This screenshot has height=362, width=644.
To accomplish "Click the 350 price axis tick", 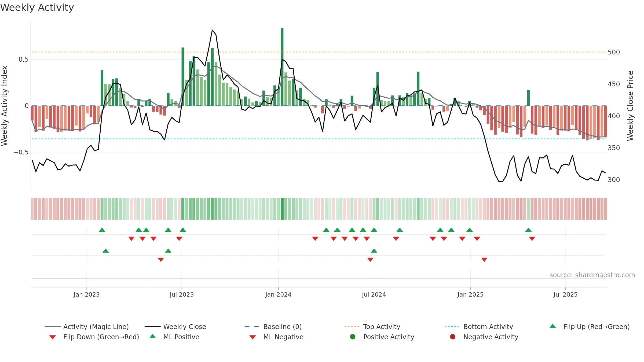I will click(614, 148).
